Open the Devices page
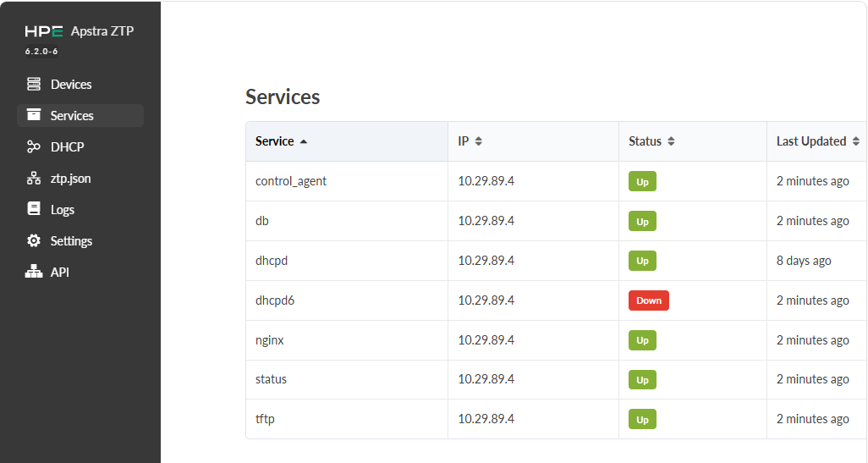The image size is (868, 463). coord(80,84)
